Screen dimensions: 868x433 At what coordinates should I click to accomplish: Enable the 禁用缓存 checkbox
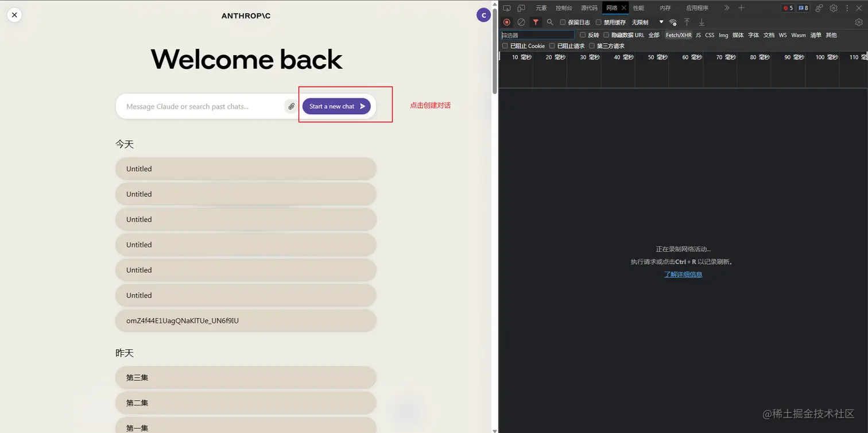(599, 22)
